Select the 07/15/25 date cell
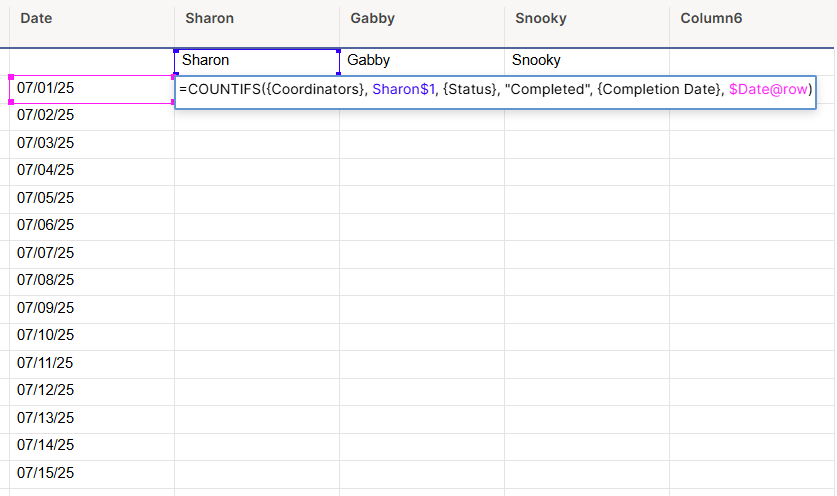This screenshot has height=496, width=837. 92,474
